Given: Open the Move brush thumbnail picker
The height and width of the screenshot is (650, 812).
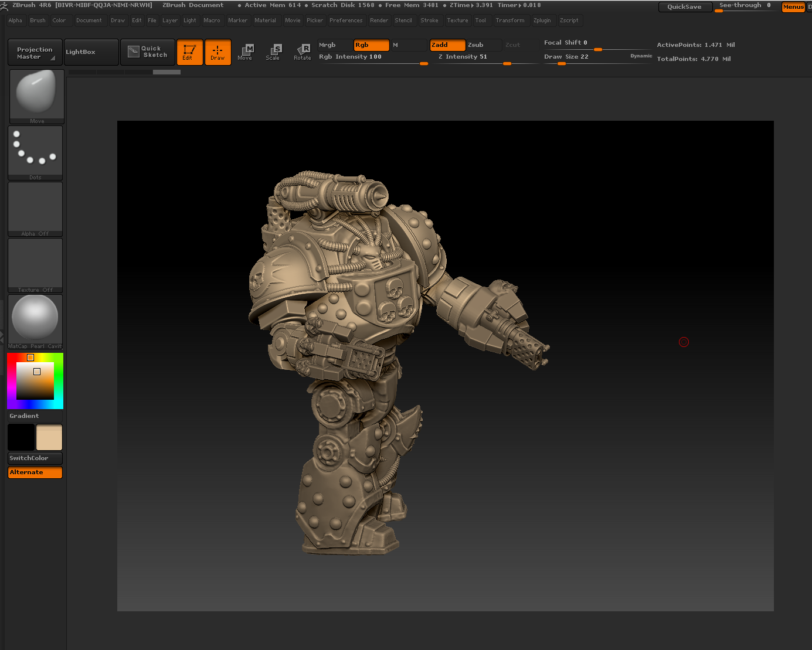Looking at the screenshot, I should tap(36, 95).
